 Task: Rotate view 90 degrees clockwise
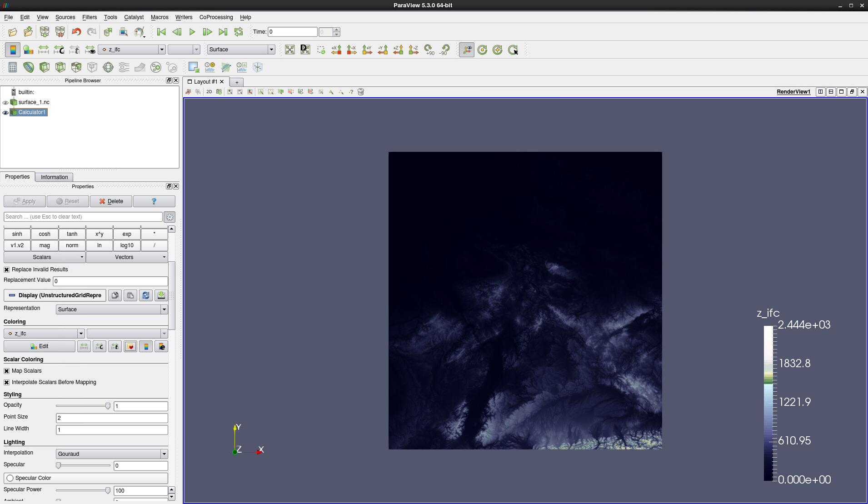coord(429,50)
